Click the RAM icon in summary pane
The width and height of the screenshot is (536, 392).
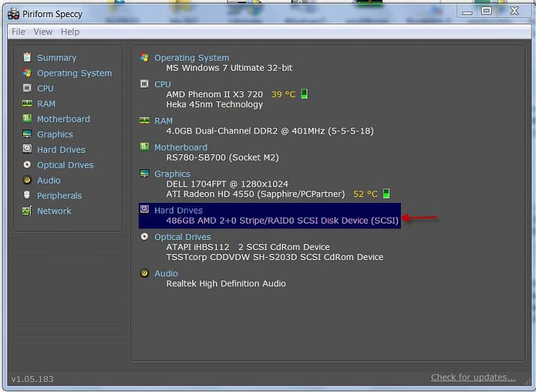[x=144, y=120]
